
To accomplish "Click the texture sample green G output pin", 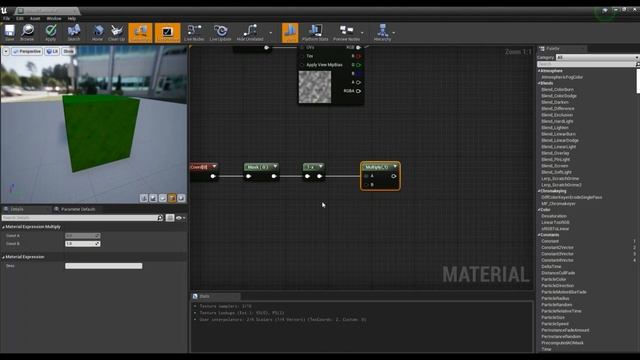I will (x=358, y=65).
